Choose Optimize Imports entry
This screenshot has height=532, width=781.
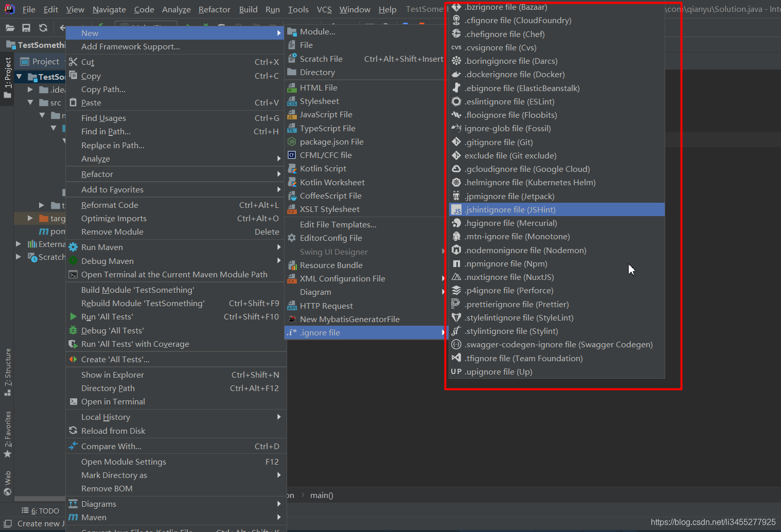click(x=176, y=218)
